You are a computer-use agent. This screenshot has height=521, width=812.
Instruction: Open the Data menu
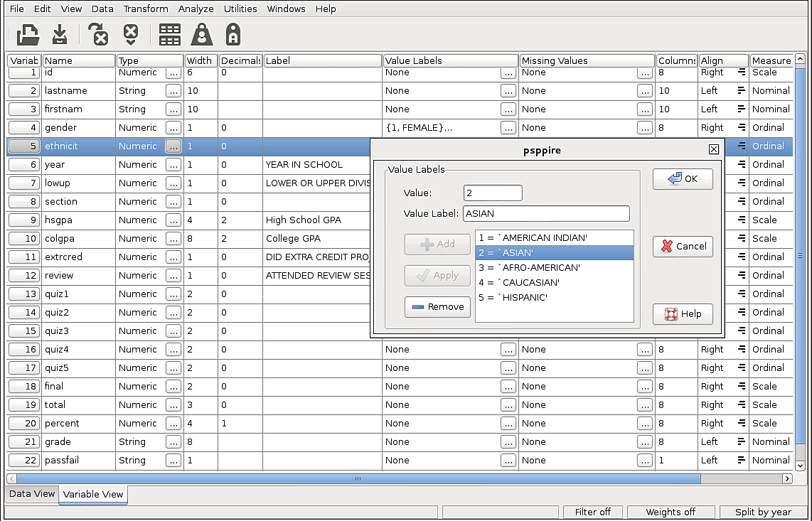(102, 9)
